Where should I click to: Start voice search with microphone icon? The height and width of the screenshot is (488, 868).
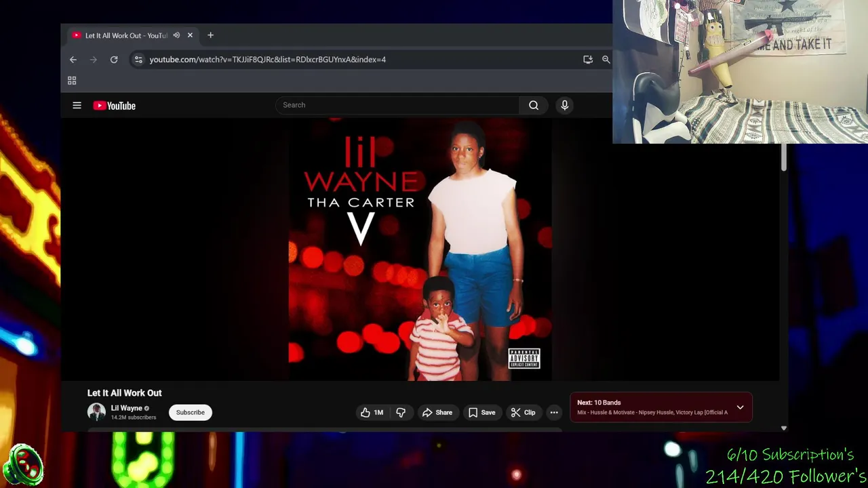coord(564,105)
